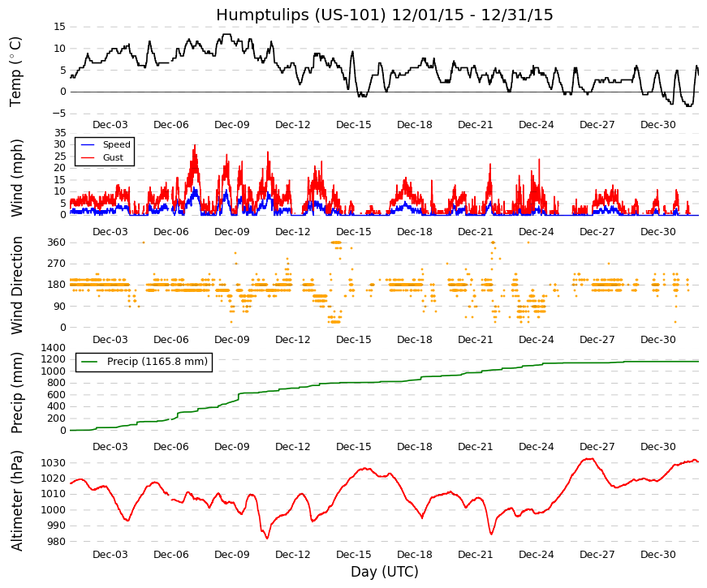This screenshot has height=588, width=707.
Task: Click the Day (UTC) x-axis label
Action: pos(385,572)
